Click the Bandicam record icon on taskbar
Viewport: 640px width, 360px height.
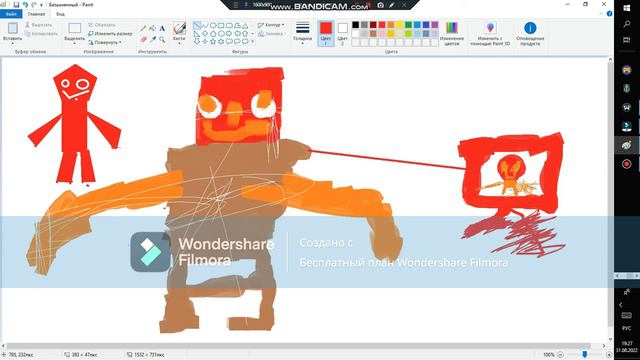tap(627, 164)
